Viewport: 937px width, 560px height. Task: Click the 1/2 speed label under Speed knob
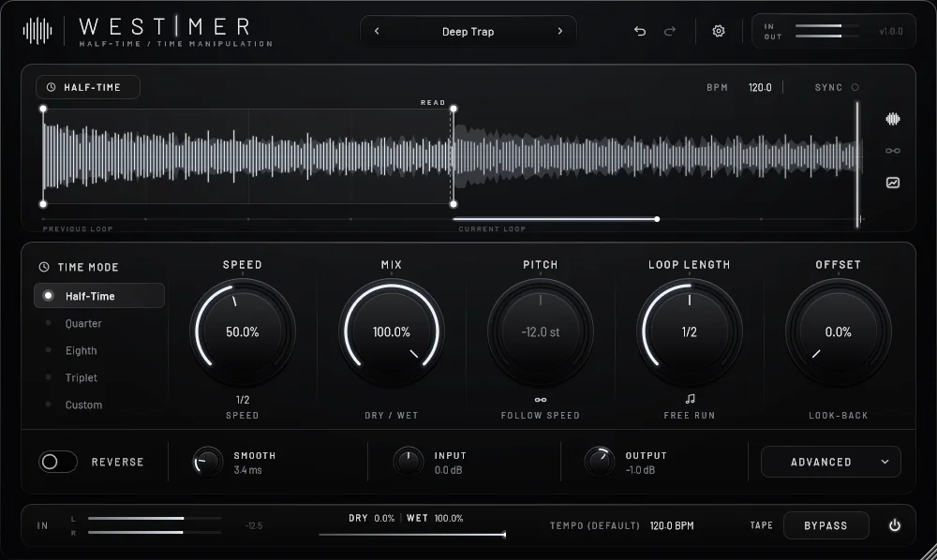click(x=243, y=400)
